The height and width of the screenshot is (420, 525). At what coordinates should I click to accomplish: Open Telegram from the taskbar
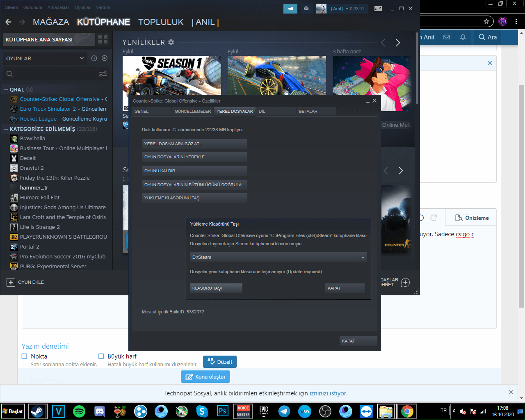pyautogui.click(x=284, y=411)
